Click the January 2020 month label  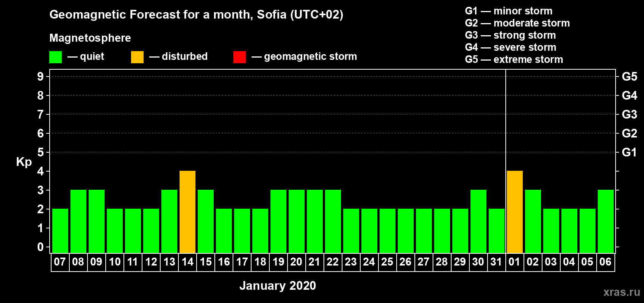[278, 286]
